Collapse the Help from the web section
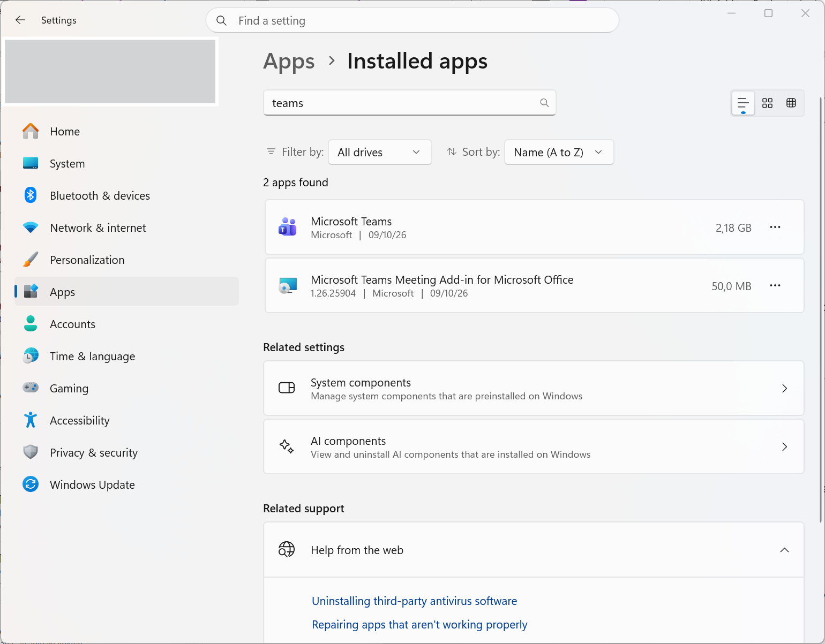Screen dimensions: 825x644 (x=784, y=550)
